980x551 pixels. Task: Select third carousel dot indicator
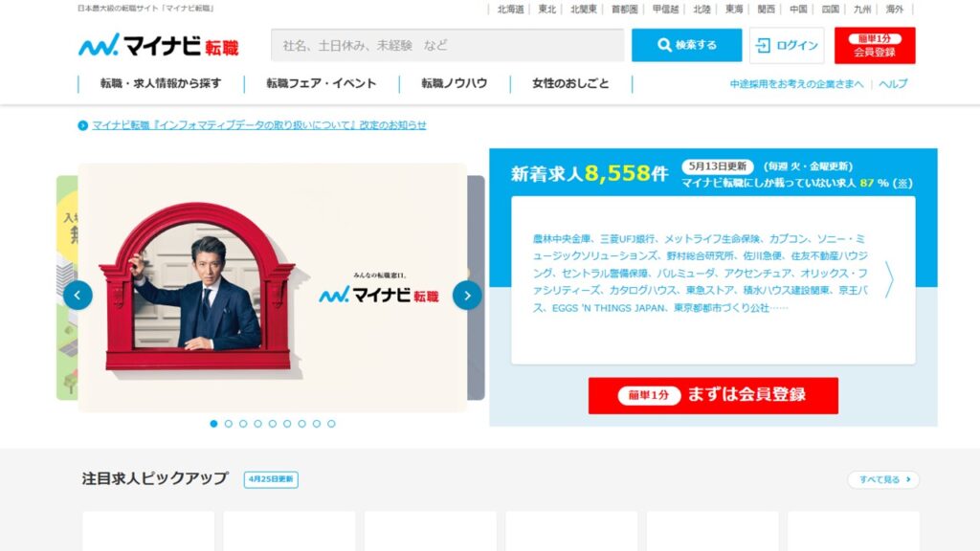(243, 424)
